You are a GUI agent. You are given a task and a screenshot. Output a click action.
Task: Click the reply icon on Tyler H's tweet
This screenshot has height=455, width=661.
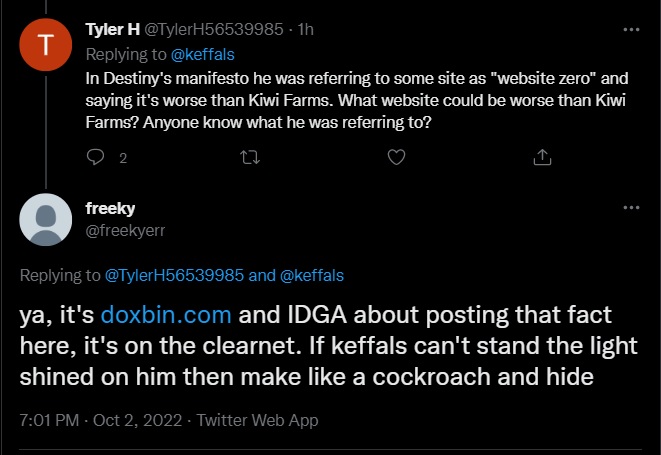click(x=95, y=157)
